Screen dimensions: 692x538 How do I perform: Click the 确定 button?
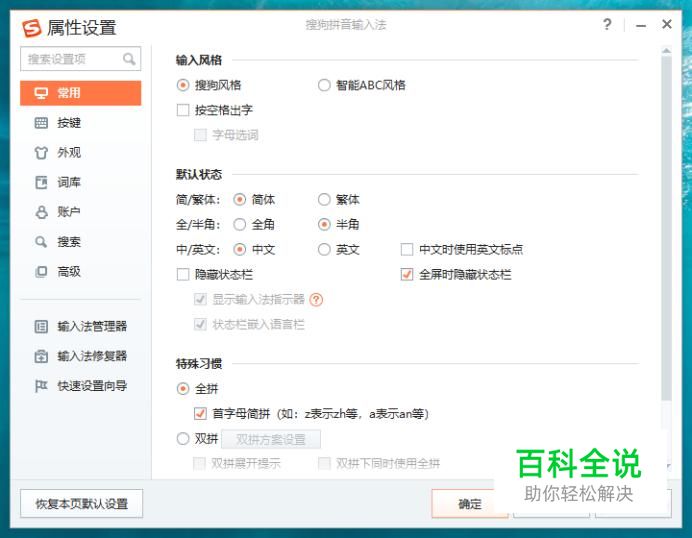470,504
